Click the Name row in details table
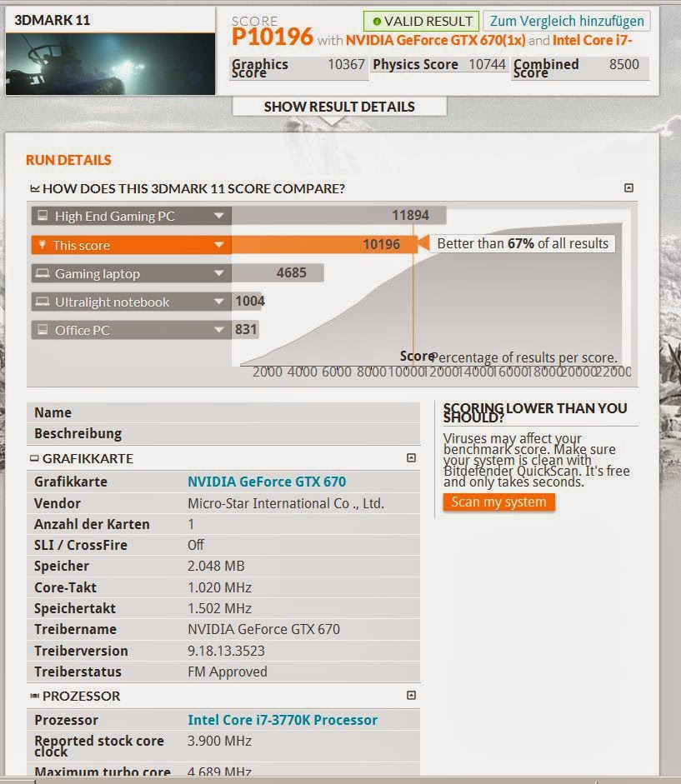 [x=223, y=412]
